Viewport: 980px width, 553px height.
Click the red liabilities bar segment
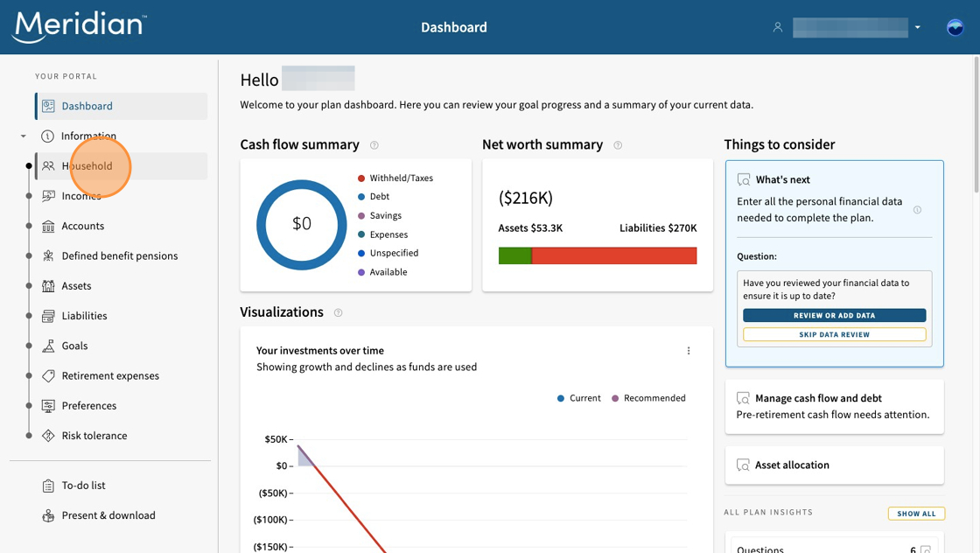coord(613,255)
